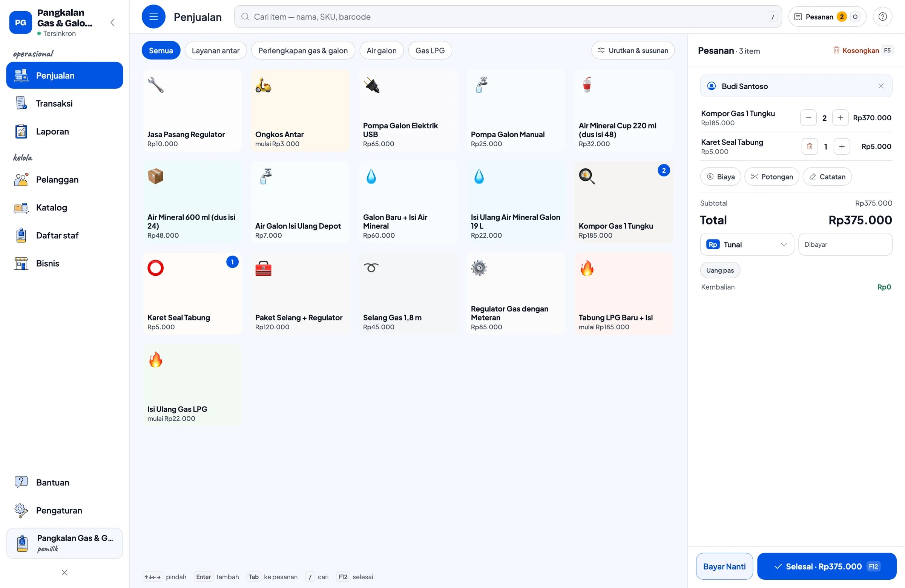Add Ongkos Antar item

tap(300, 110)
